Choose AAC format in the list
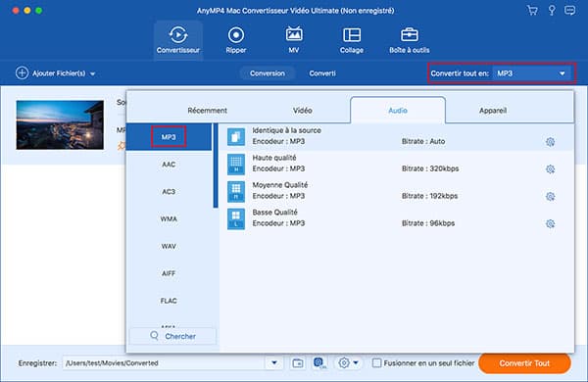The image size is (588, 382). pos(169,165)
